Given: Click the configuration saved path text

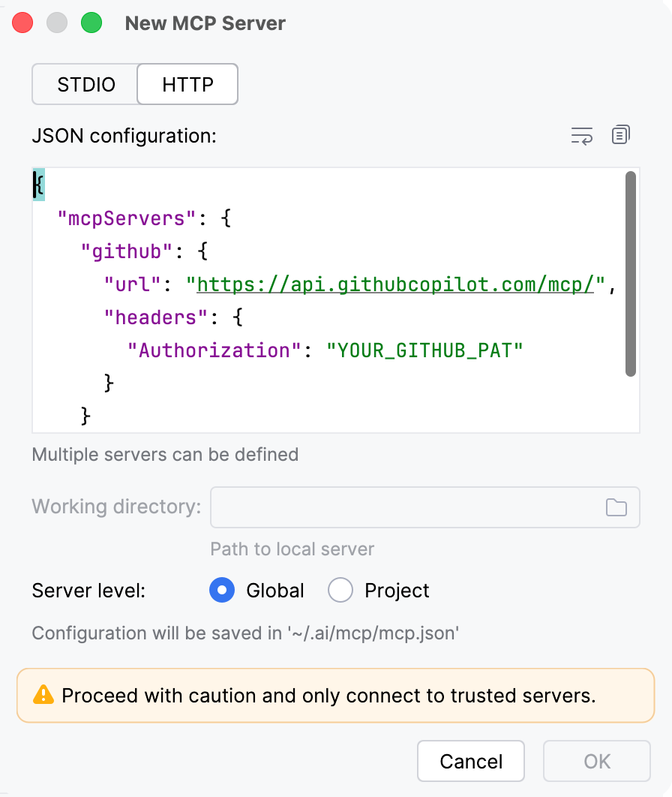Looking at the screenshot, I should [x=245, y=633].
